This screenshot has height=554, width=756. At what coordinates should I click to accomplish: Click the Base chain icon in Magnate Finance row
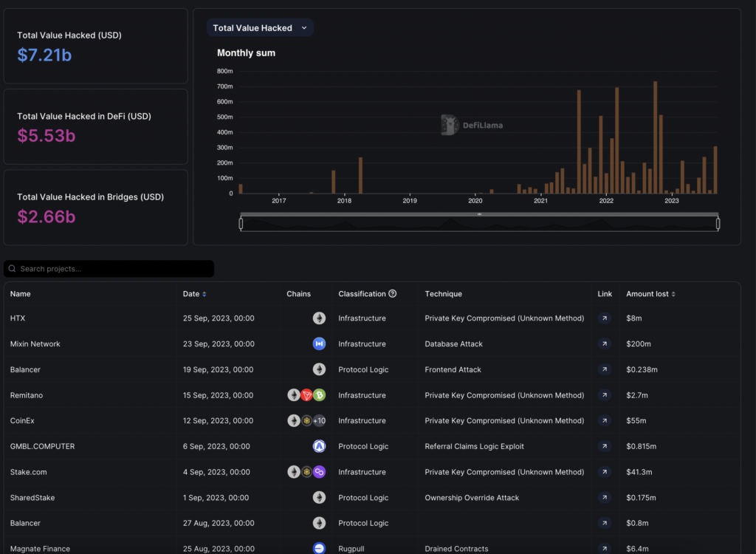click(319, 548)
